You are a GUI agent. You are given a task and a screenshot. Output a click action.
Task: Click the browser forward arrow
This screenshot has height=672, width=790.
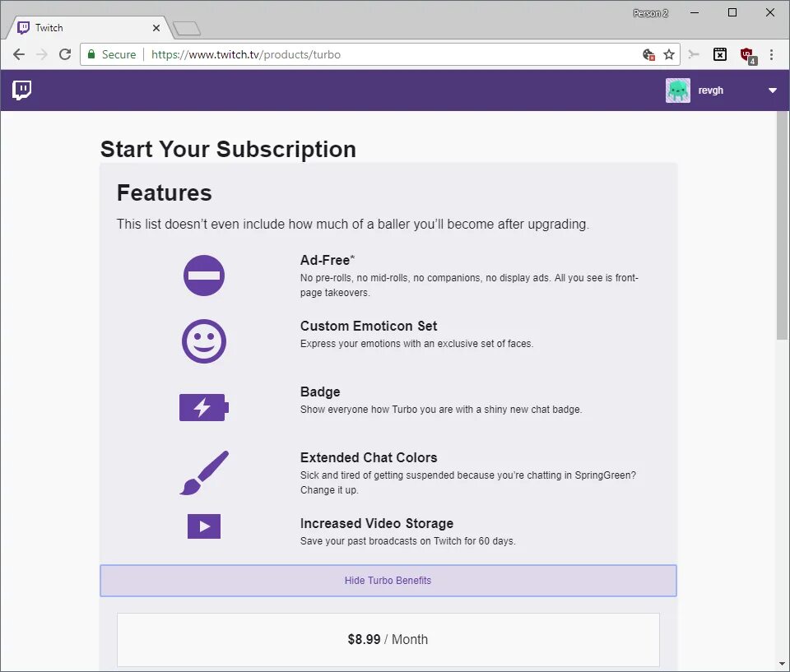tap(42, 54)
